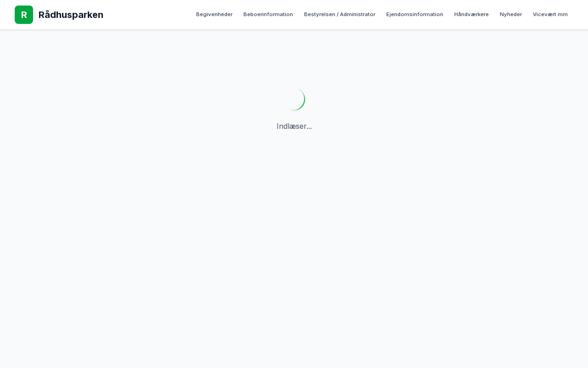This screenshot has height=368, width=588.
Task: Click the green loading spinner
Action: tap(294, 99)
